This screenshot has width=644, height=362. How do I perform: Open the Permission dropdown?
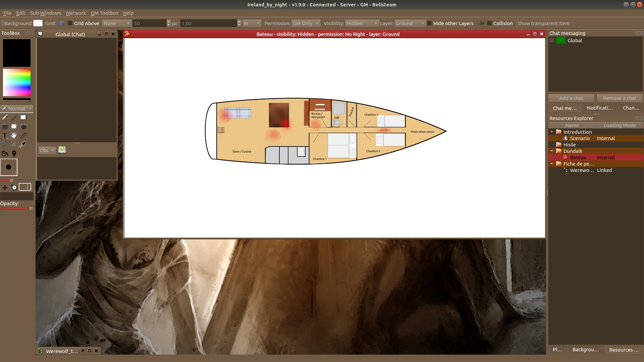point(306,23)
